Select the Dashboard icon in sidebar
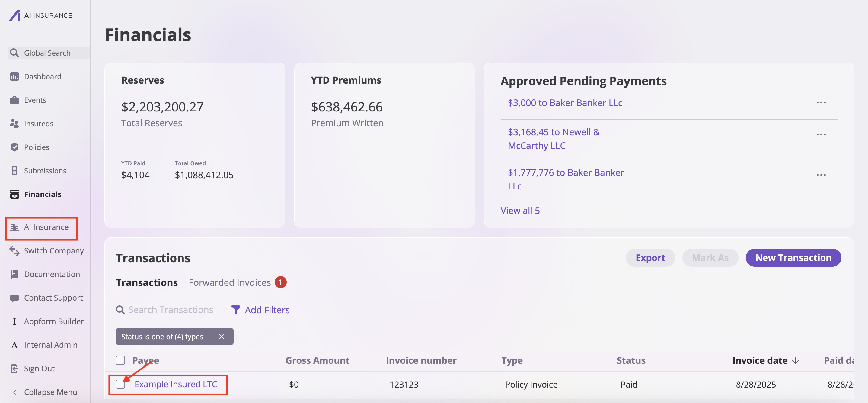Image resolution: width=868 pixels, height=403 pixels. pyautogui.click(x=14, y=76)
